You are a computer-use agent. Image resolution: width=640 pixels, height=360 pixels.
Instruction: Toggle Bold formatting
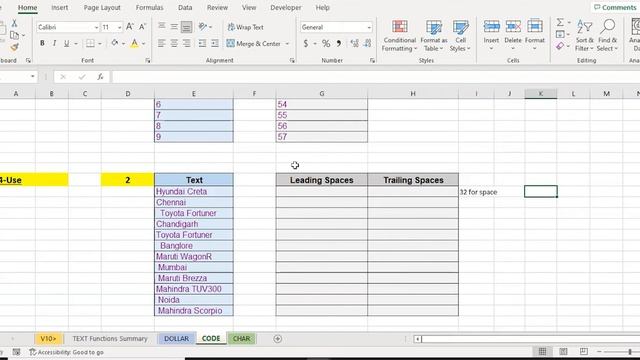pyautogui.click(x=42, y=43)
